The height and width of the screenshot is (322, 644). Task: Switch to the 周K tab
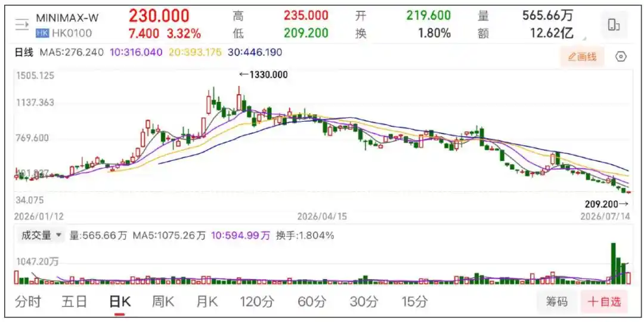163,302
